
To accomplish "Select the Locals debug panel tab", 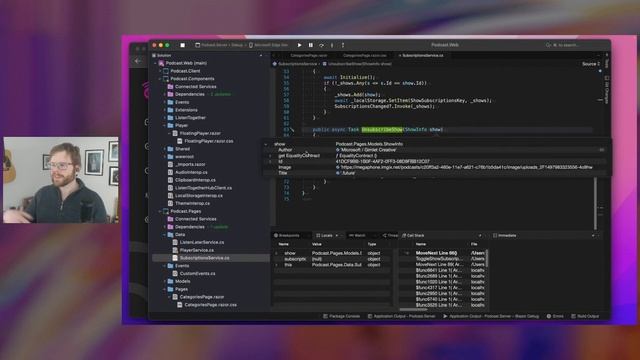I will coord(327,236).
